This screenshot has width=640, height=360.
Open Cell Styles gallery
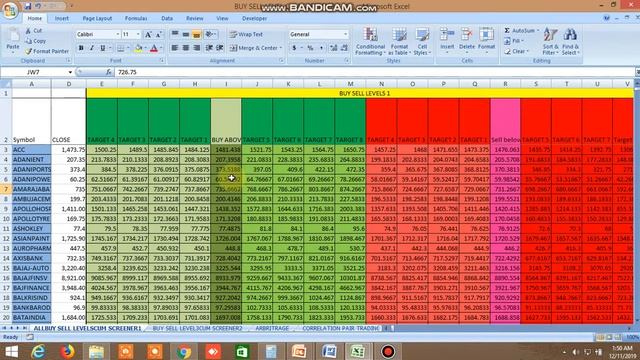coord(422,42)
